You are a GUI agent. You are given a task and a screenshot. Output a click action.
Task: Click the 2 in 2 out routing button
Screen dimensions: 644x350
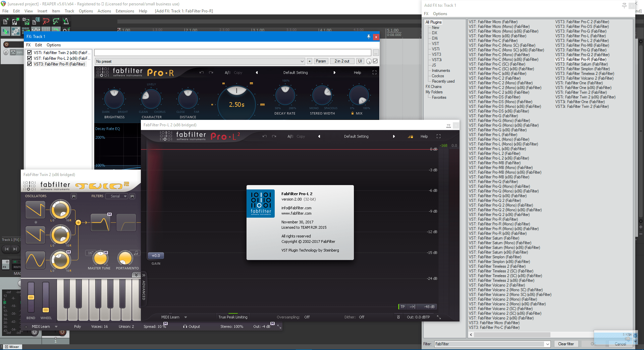coord(342,61)
